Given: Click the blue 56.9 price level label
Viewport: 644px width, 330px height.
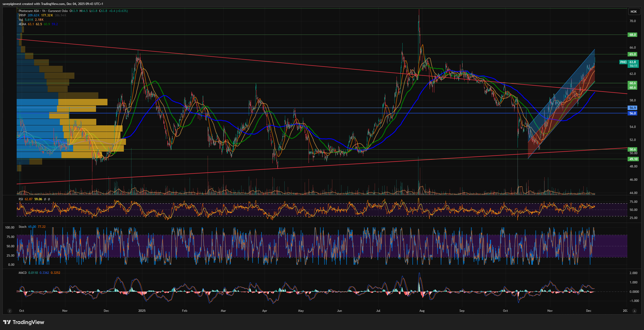Looking at the screenshot, I should coord(633,108).
